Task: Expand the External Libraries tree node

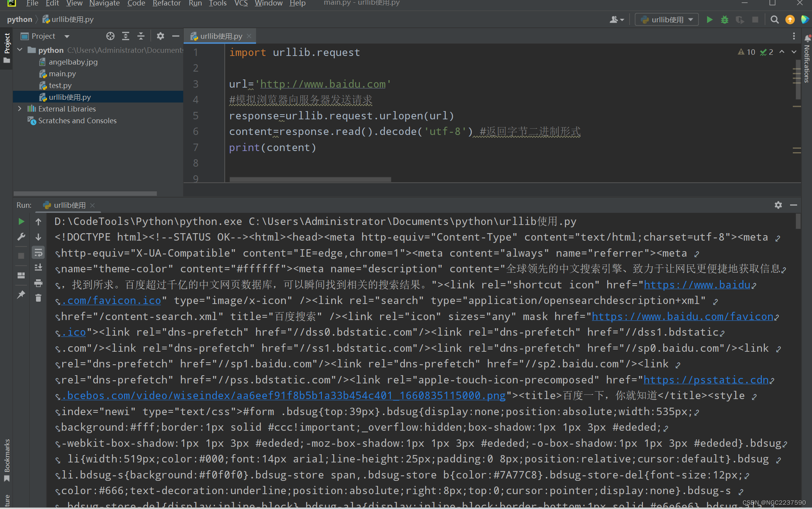Action: tap(20, 109)
